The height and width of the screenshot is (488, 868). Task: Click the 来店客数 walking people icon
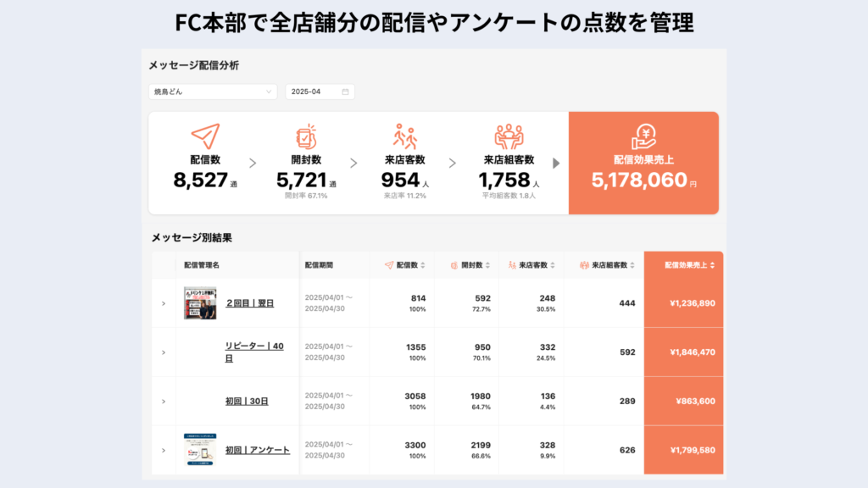pyautogui.click(x=405, y=136)
